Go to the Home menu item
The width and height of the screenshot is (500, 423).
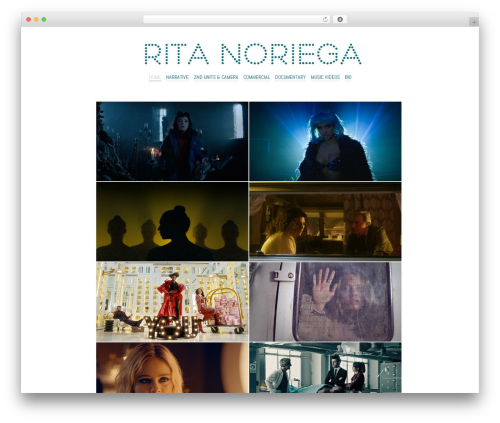point(155,77)
